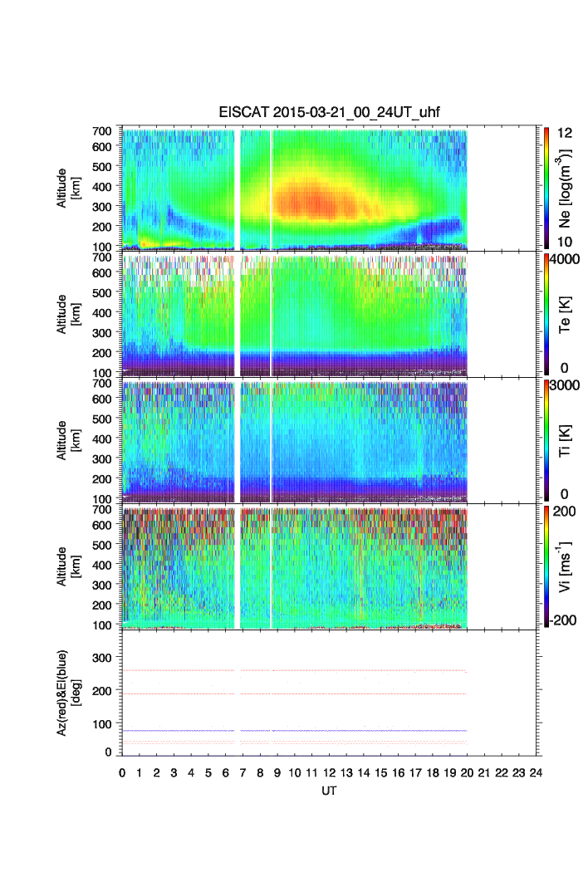Click the "0" degree tick of the Az/El panel
Viewport: 588px width, 882px height.
tap(109, 752)
